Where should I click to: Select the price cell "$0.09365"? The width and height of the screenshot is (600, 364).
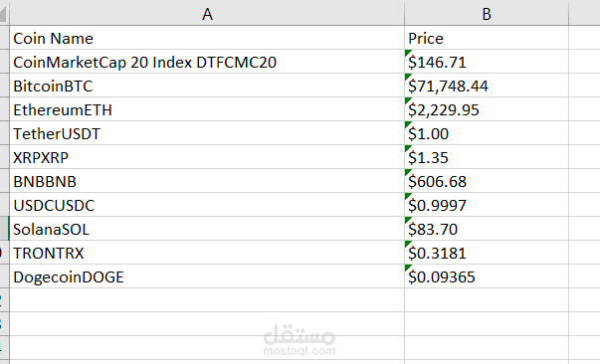[x=487, y=276]
